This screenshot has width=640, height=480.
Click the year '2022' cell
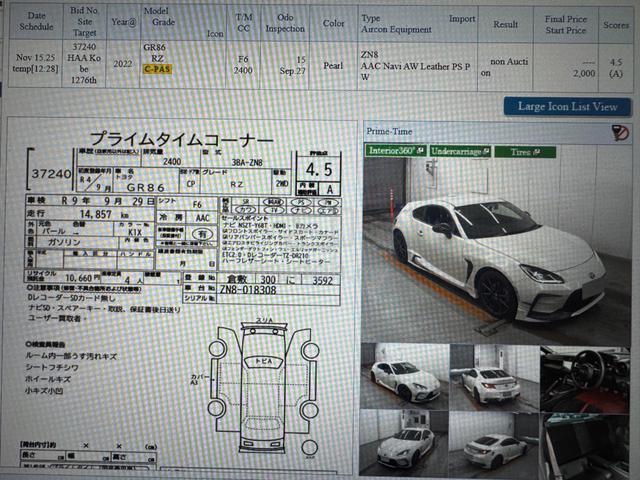point(122,64)
